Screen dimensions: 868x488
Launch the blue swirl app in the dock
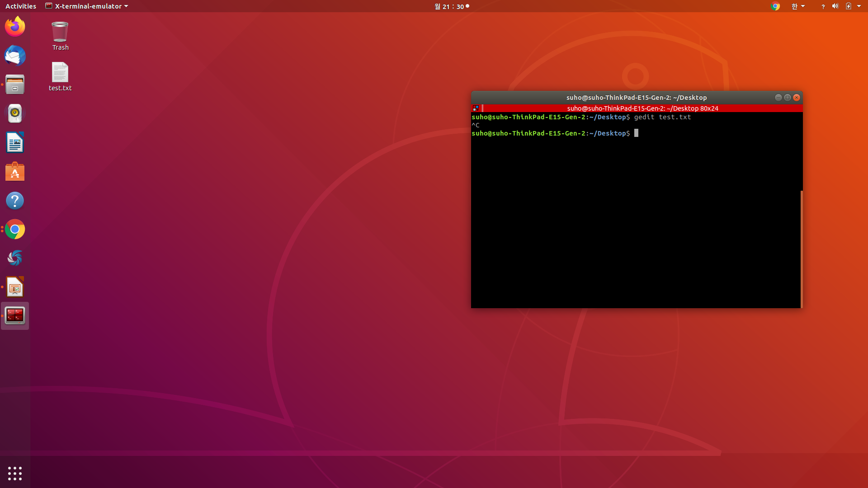15,258
